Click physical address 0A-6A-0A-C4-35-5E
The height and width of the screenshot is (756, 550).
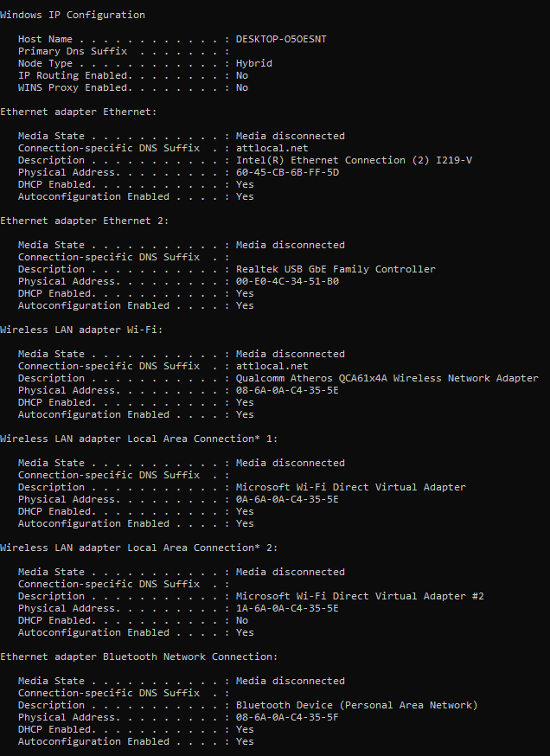coord(287,499)
